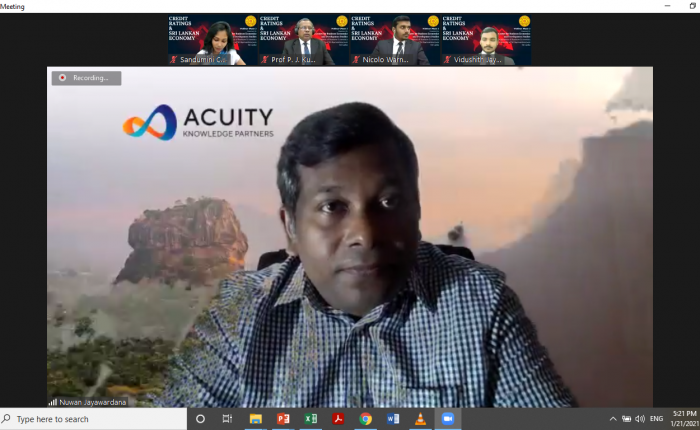
Task: Select Nicolo Warn... participant thumbnail
Action: (x=394, y=40)
